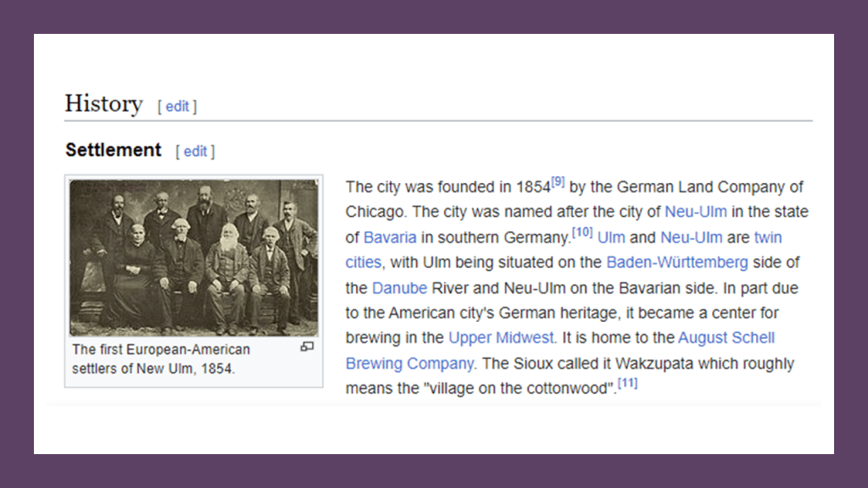The width and height of the screenshot is (868, 488).
Task: Open citation 10 after 'southern Germany'
Action: click(581, 232)
